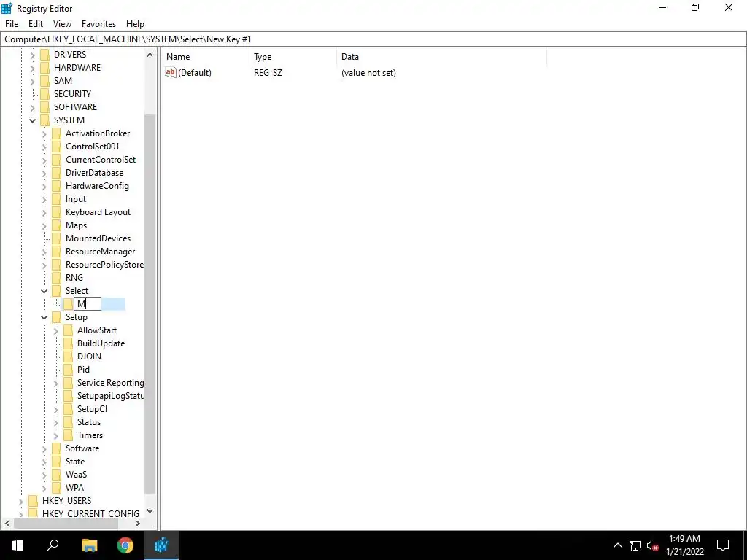The height and width of the screenshot is (560, 747).
Task: Expand the SOFTWARE hive key
Action: click(x=32, y=108)
